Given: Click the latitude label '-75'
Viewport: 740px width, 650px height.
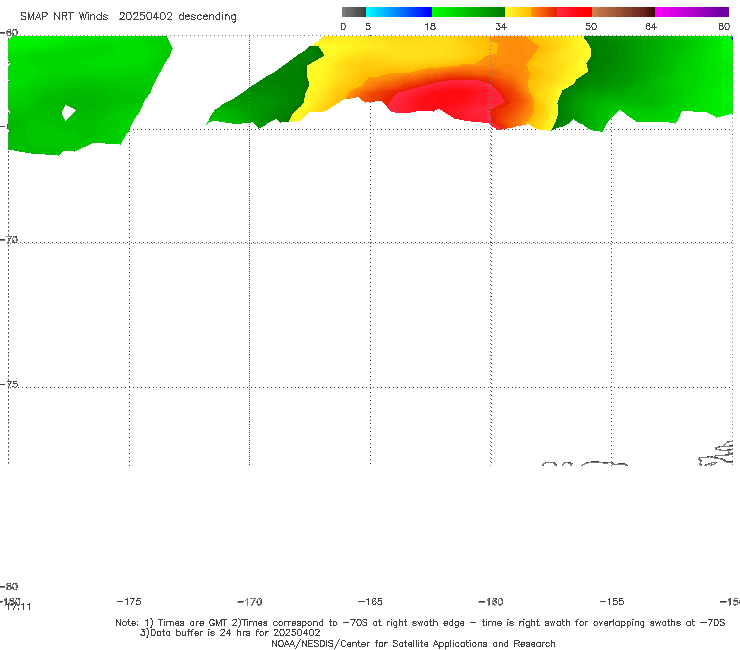Looking at the screenshot, I should pyautogui.click(x=9, y=384).
